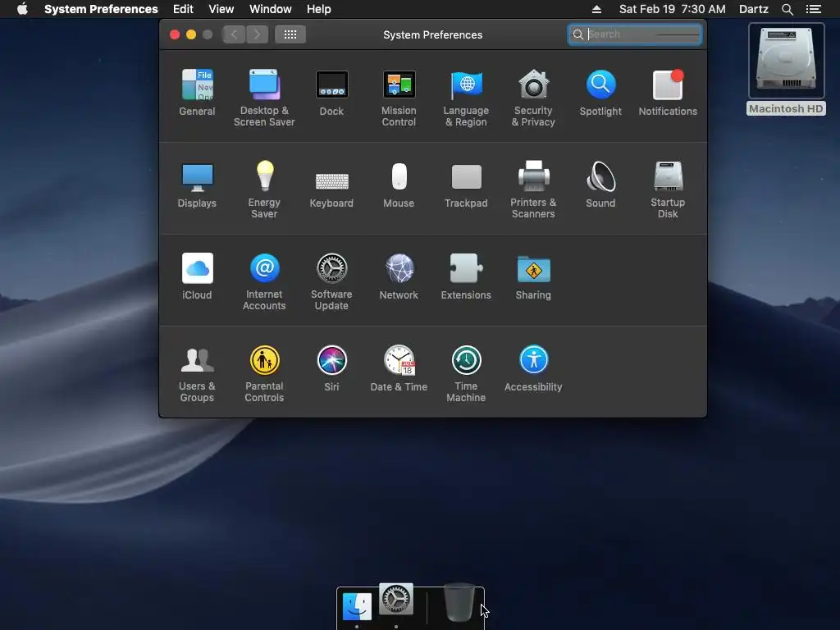Screen dimensions: 840x630
Task: Open Trackpad preferences
Action: (x=466, y=185)
